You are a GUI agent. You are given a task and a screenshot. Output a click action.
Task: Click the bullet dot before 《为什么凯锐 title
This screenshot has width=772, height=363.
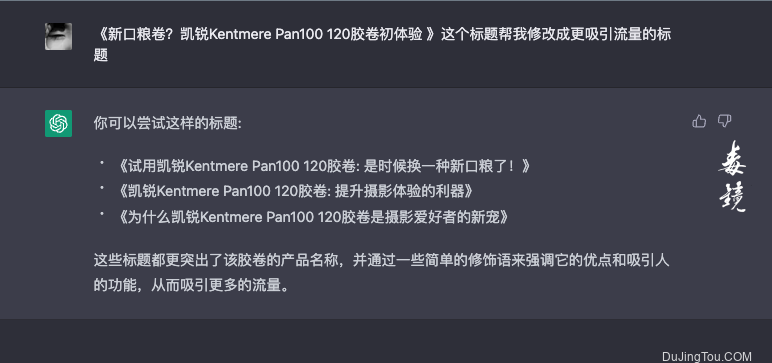[102, 213]
